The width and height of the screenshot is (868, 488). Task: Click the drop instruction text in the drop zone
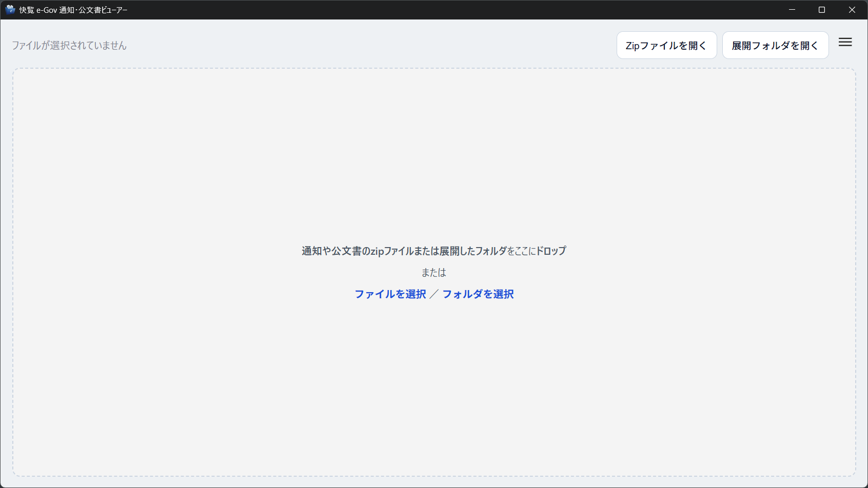pos(433,251)
